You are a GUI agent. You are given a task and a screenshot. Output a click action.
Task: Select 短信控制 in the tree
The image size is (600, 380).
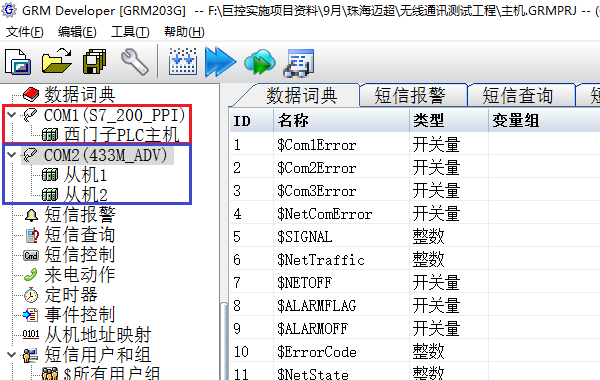(x=80, y=255)
